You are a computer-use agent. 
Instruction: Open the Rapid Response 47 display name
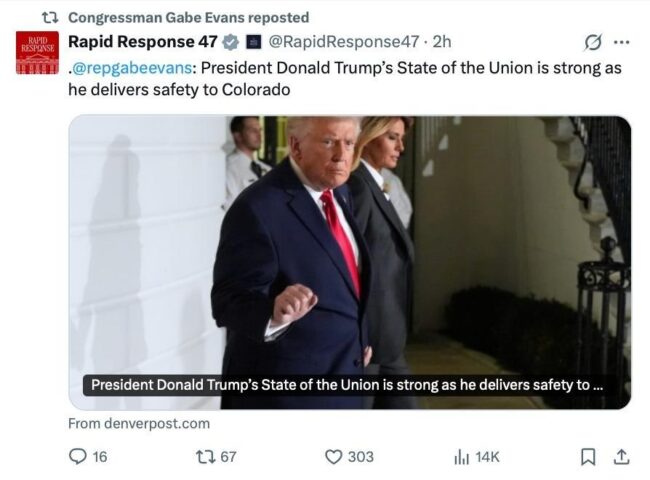tap(143, 41)
